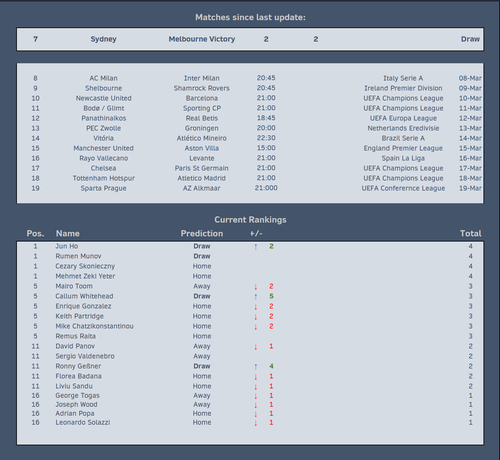Click Melbourne Victory in the results row
The image size is (500, 460).
tap(202, 39)
